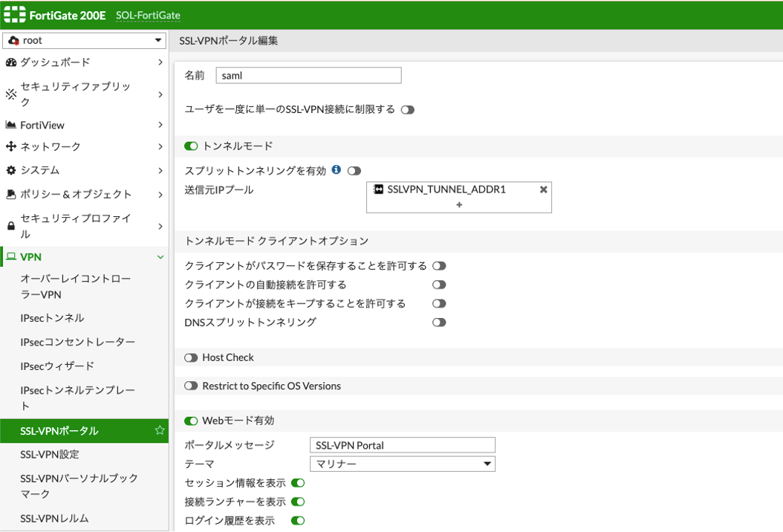783x532 pixels.
Task: Click the ポータルメッセージ input field
Action: point(403,445)
